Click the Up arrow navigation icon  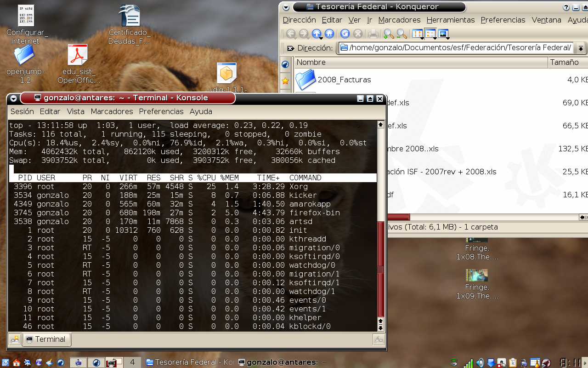[x=317, y=34]
